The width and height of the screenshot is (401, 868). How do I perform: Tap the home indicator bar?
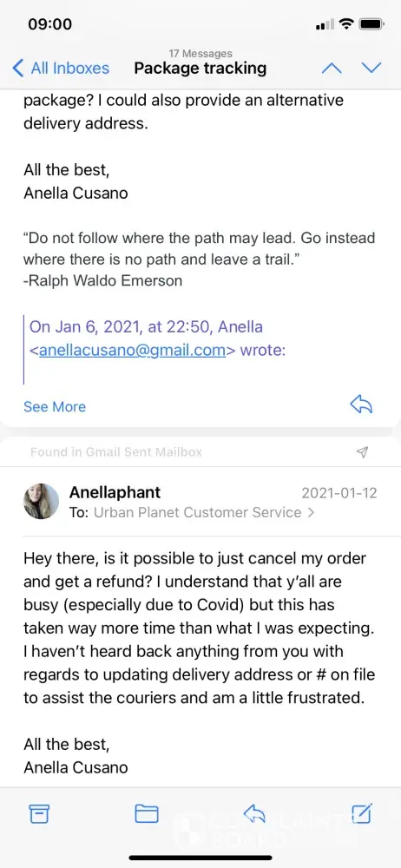click(x=200, y=858)
